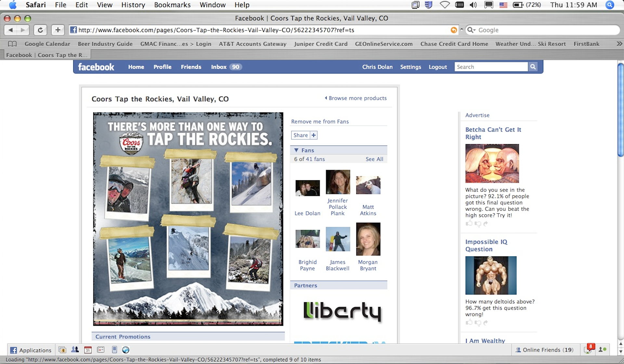Open the Photos app icon in bottom bar
The image size is (624, 364).
62,350
